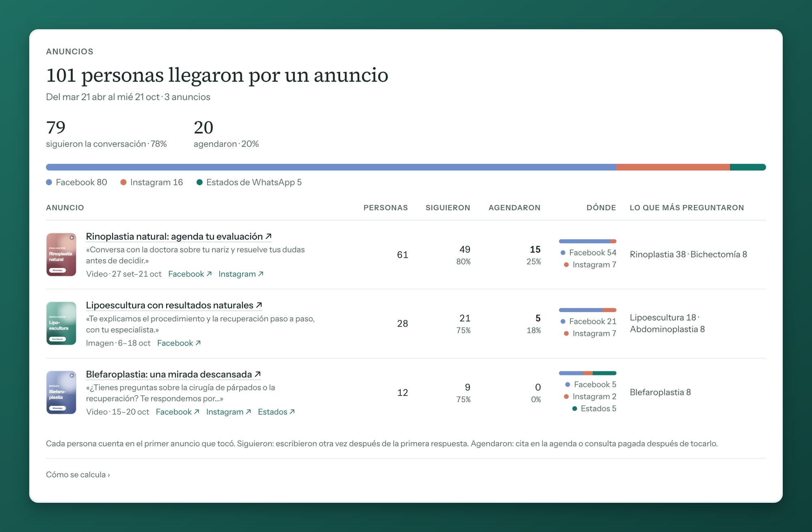Viewport: 812px width, 532px height.
Task: Open Instagram link in Rinoplastia ad row
Action: [x=241, y=274]
